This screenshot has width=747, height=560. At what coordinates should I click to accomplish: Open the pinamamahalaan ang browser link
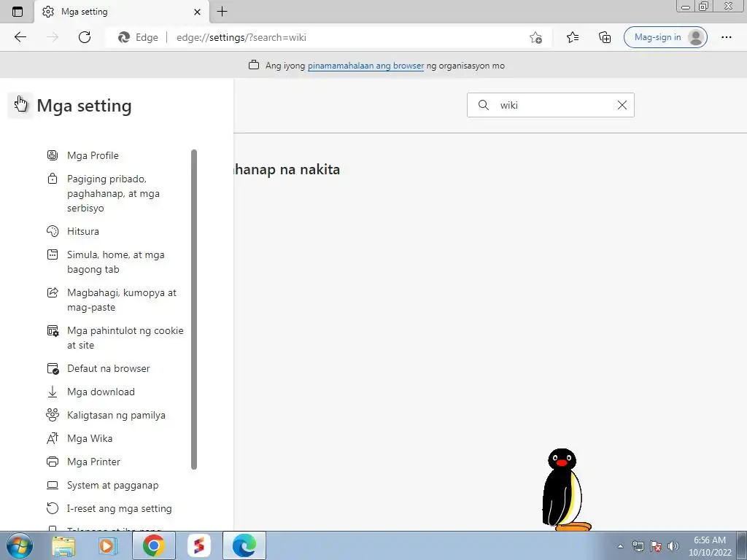(365, 66)
